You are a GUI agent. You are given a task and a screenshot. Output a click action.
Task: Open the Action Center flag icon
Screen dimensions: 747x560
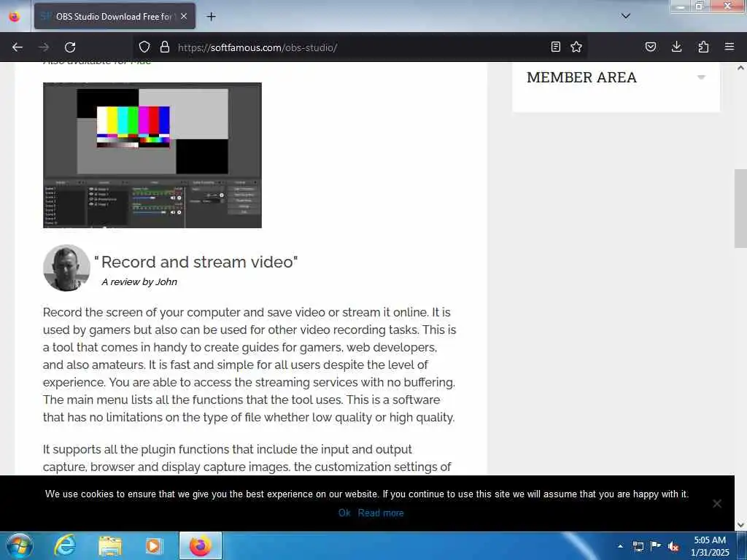click(656, 546)
